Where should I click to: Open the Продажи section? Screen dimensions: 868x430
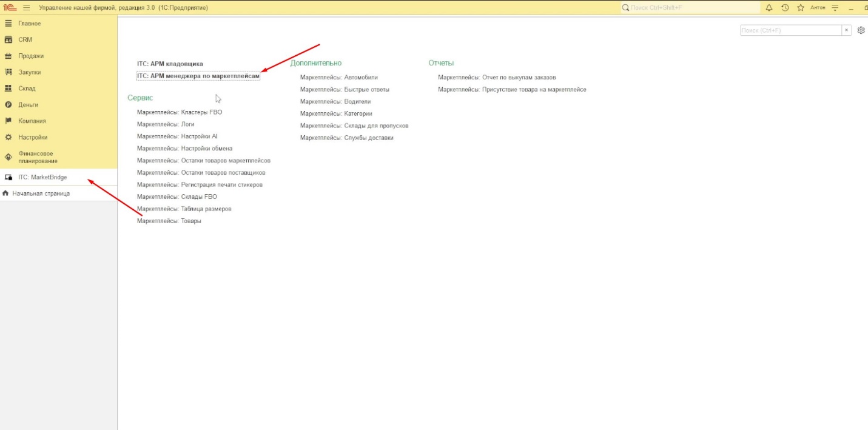(58, 56)
